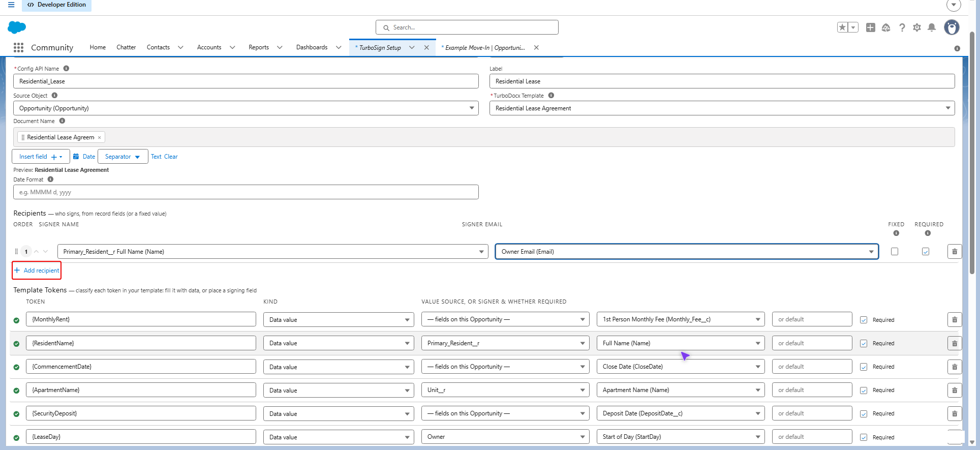
Task: Toggle Required for the {MonthlyRent} token
Action: (864, 320)
